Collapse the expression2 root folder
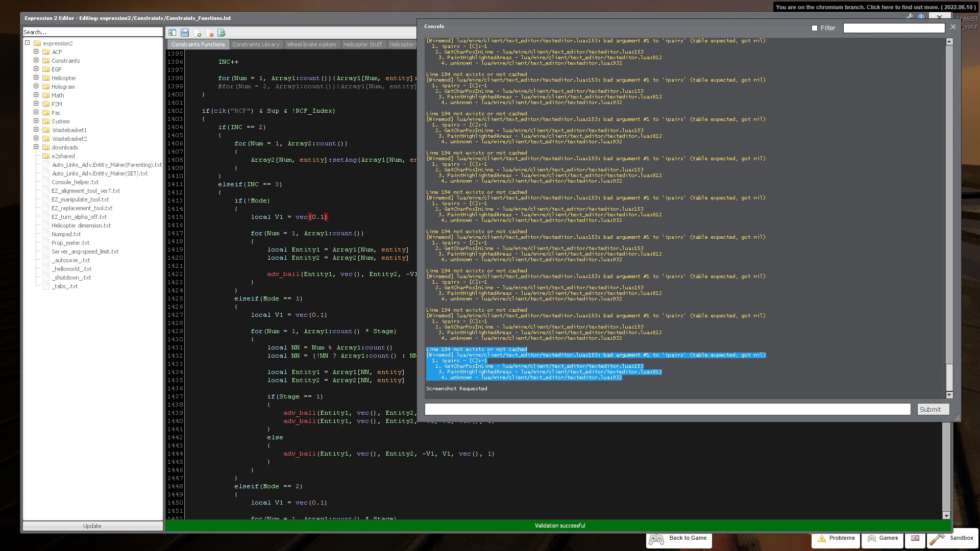The image size is (980, 551). [x=28, y=43]
